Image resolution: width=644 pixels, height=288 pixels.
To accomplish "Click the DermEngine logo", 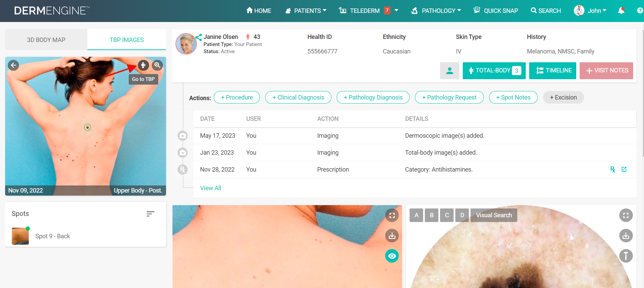I will pos(52,11).
